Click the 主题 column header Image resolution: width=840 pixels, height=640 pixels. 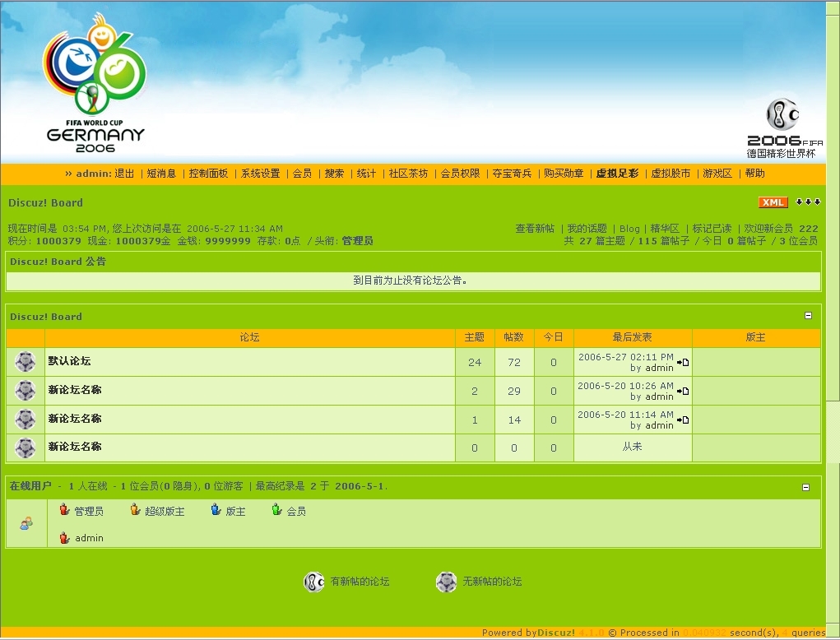(474, 337)
